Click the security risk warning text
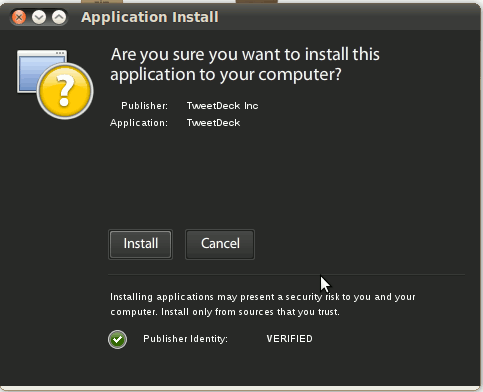This screenshot has height=392, width=483. 263,304
